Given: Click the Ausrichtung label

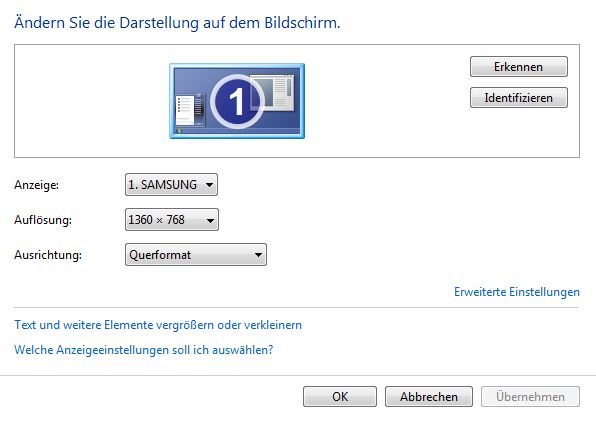Looking at the screenshot, I should pyautogui.click(x=48, y=255).
